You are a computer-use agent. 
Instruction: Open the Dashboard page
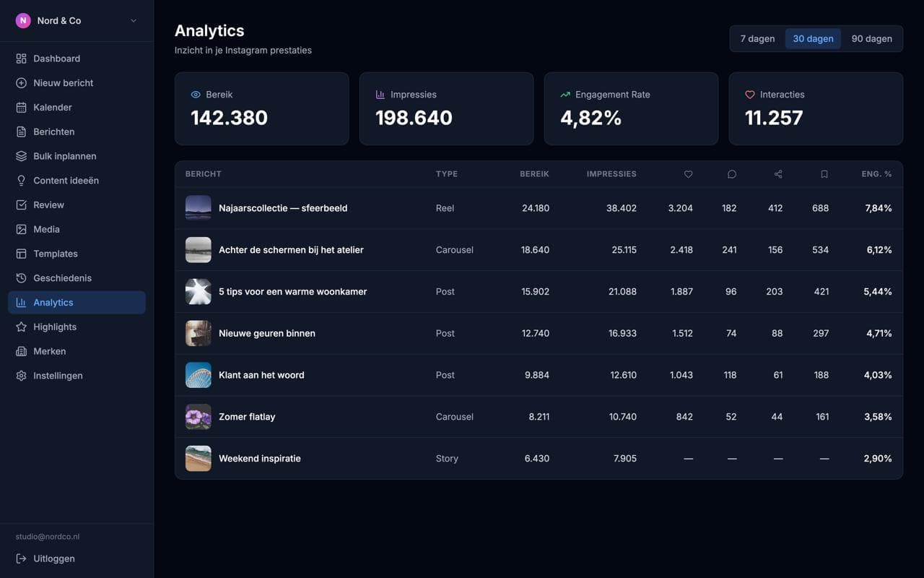click(x=77, y=59)
